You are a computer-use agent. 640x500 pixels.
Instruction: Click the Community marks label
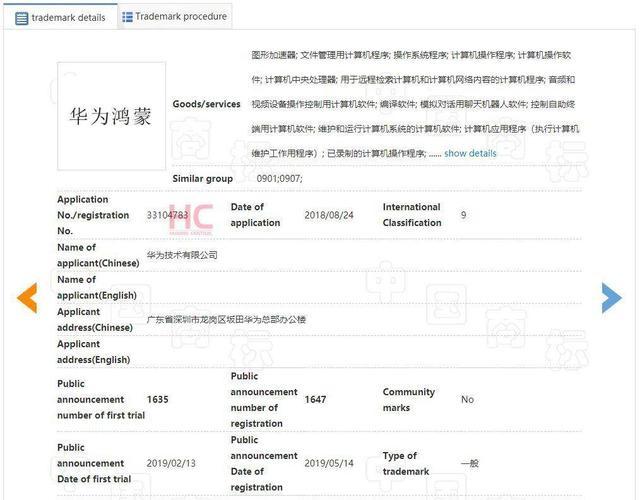tap(409, 400)
